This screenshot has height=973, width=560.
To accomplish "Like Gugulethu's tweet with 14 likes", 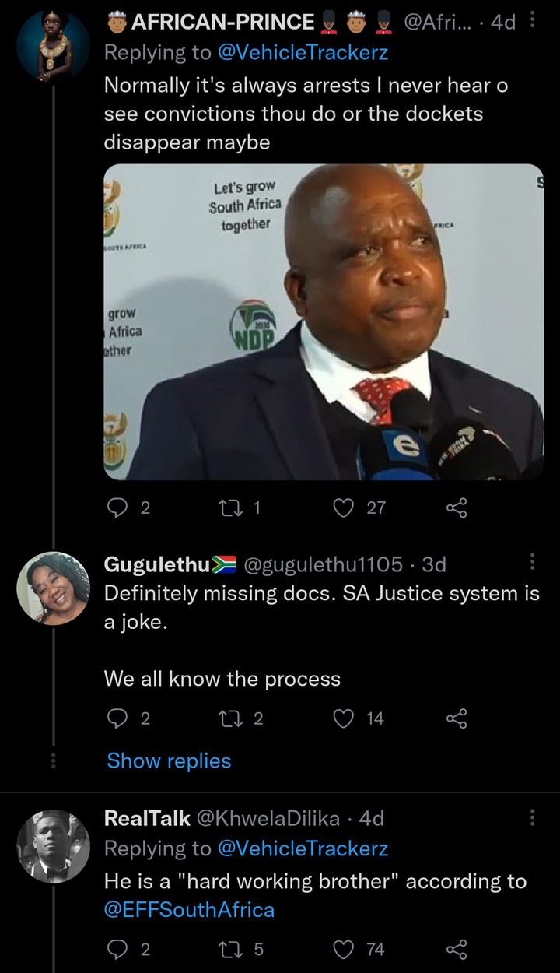I will coord(343,718).
